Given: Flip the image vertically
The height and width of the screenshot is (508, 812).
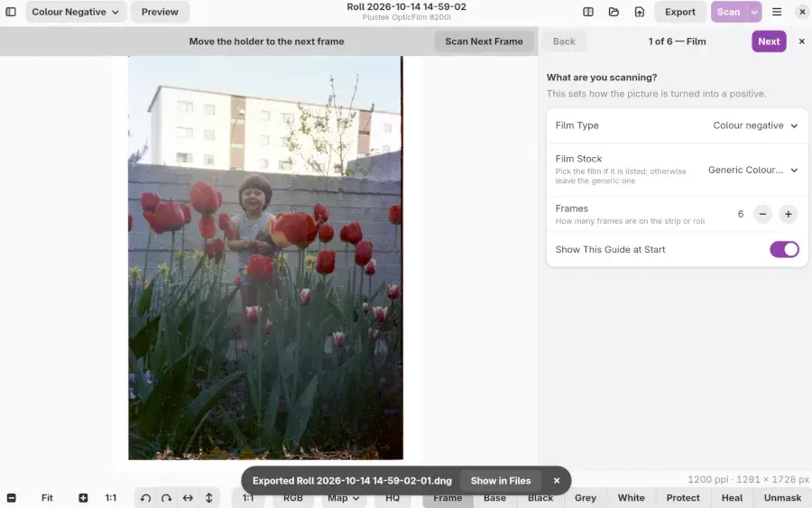Looking at the screenshot, I should click(x=208, y=498).
